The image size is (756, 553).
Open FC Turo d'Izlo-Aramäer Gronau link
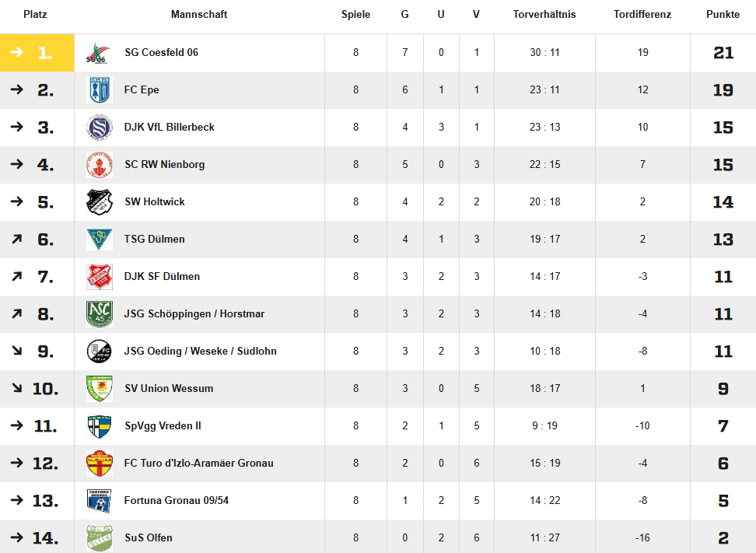click(x=198, y=464)
